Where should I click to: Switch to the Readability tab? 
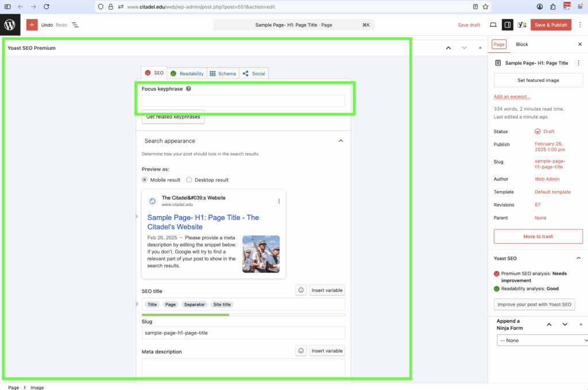coord(186,73)
